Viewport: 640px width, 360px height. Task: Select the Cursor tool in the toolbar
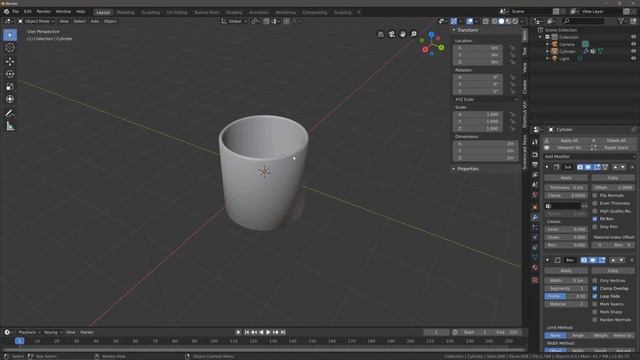(10, 48)
